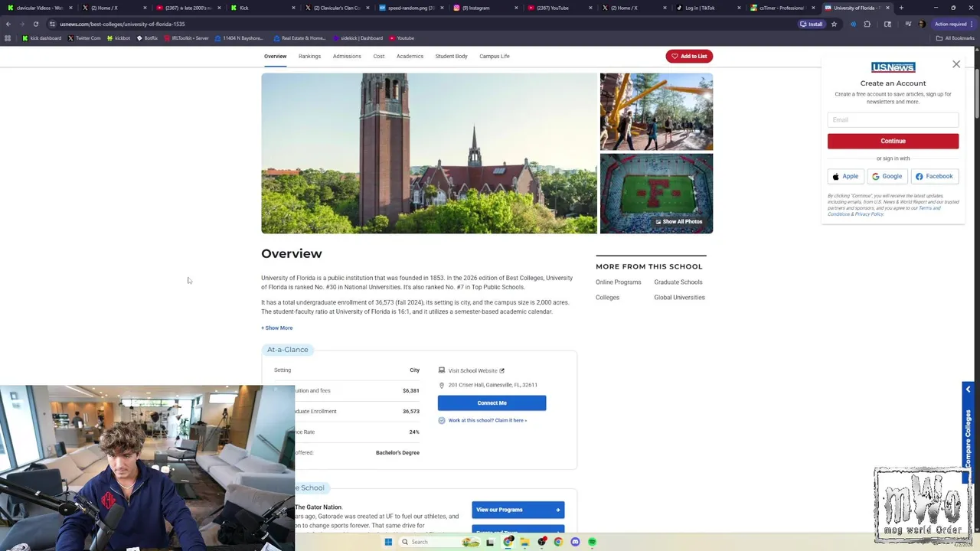This screenshot has height=551, width=980.
Task: Sign in with Facebook
Action: click(934, 176)
